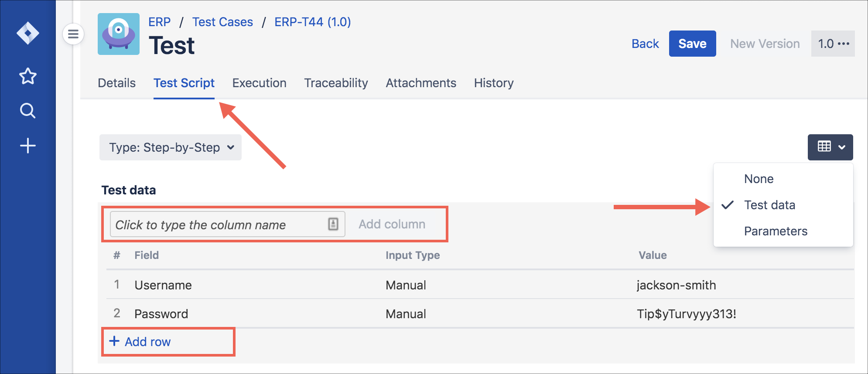Open the 1.0 version options menu
Viewport: 868px width, 374px height.
[x=833, y=44]
